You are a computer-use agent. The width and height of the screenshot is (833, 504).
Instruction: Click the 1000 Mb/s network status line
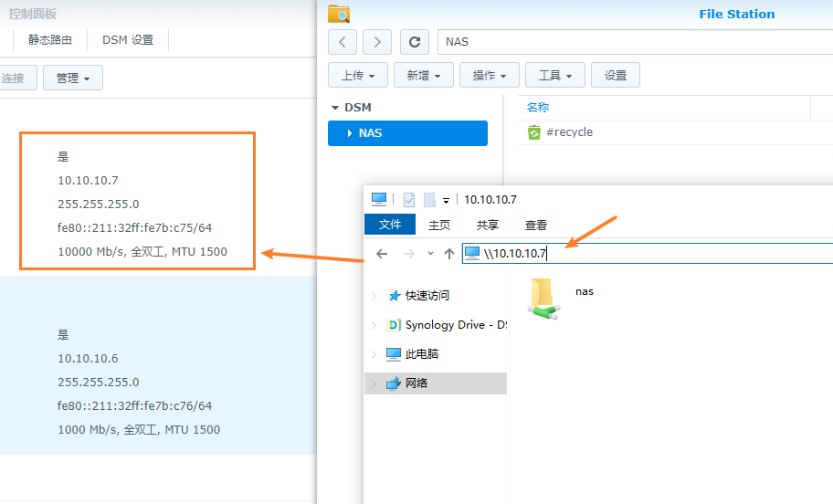(x=139, y=430)
